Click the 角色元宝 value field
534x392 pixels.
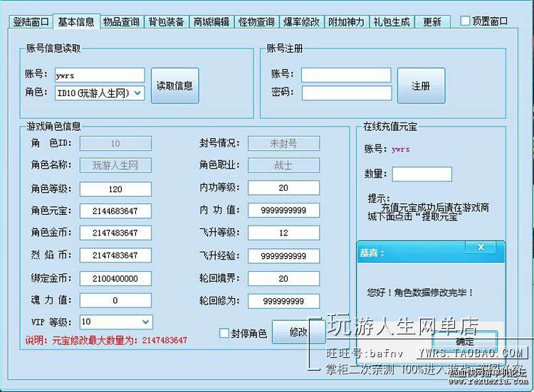[x=115, y=211]
